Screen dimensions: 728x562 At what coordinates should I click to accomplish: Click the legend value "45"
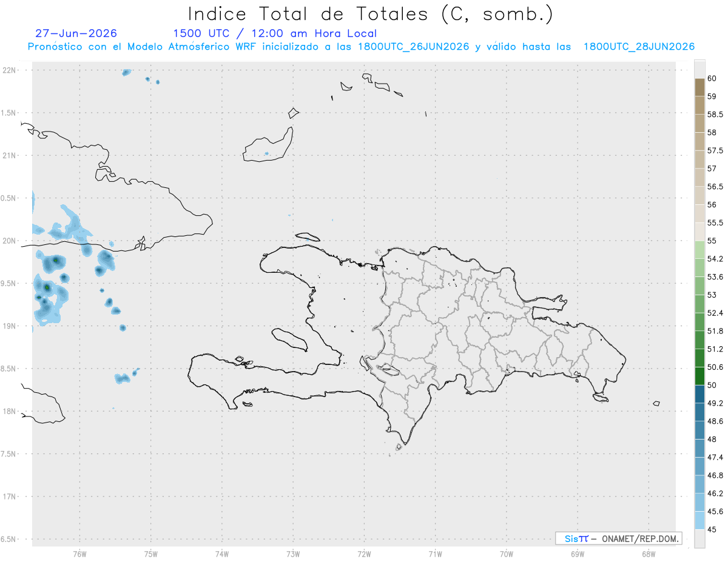[712, 529]
